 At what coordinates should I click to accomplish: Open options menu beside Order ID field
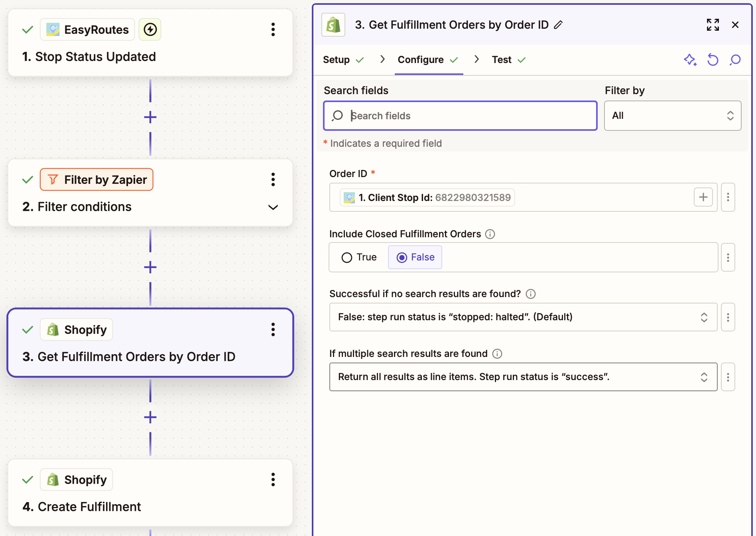click(x=728, y=197)
